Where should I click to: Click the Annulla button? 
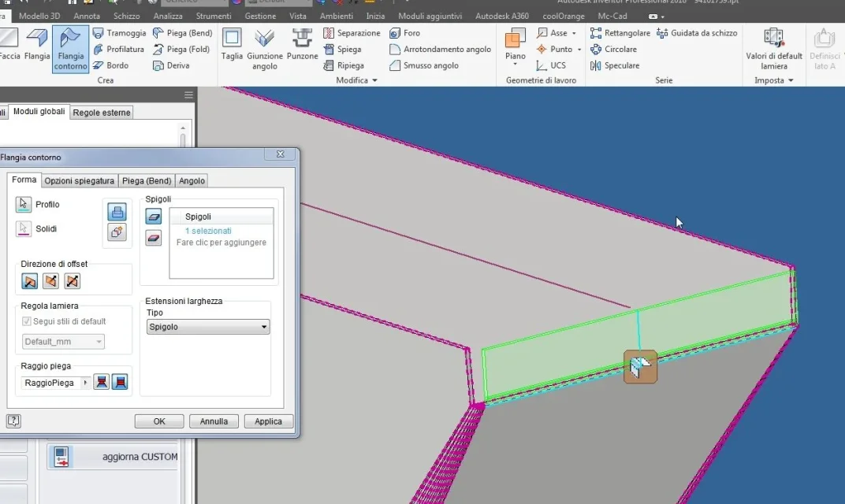click(x=214, y=421)
